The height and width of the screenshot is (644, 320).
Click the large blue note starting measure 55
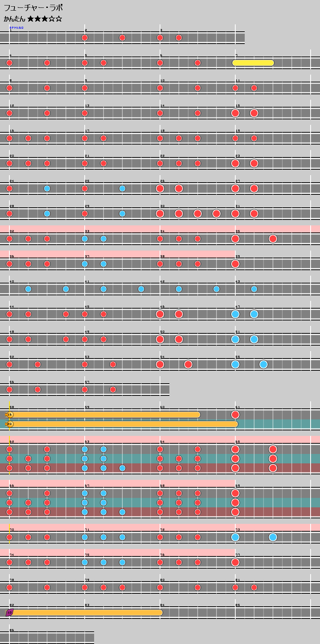[x=235, y=364]
